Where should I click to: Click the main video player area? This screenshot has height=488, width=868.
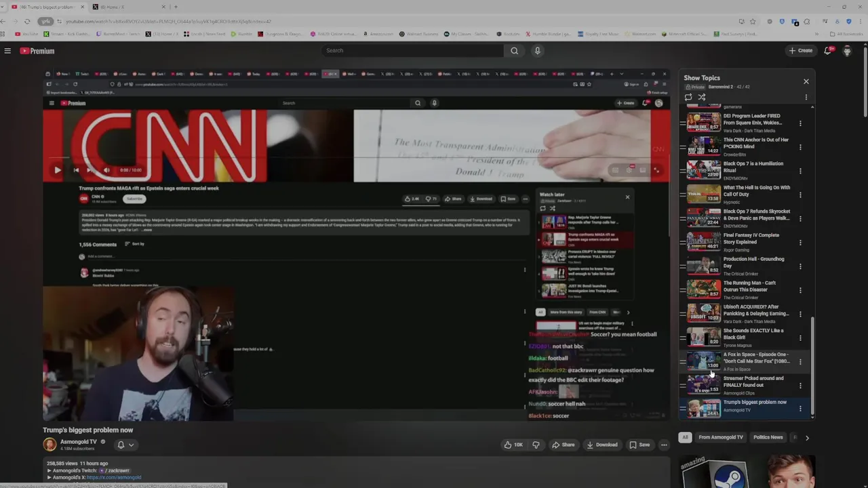point(356,245)
